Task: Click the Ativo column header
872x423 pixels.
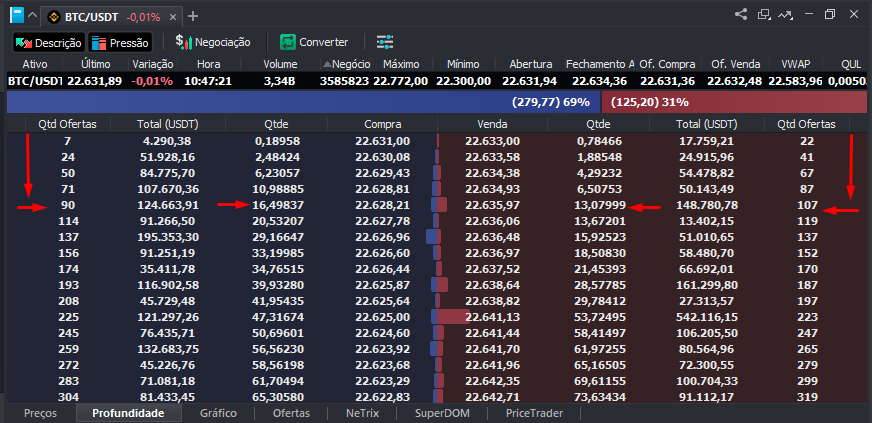Action: 35,64
